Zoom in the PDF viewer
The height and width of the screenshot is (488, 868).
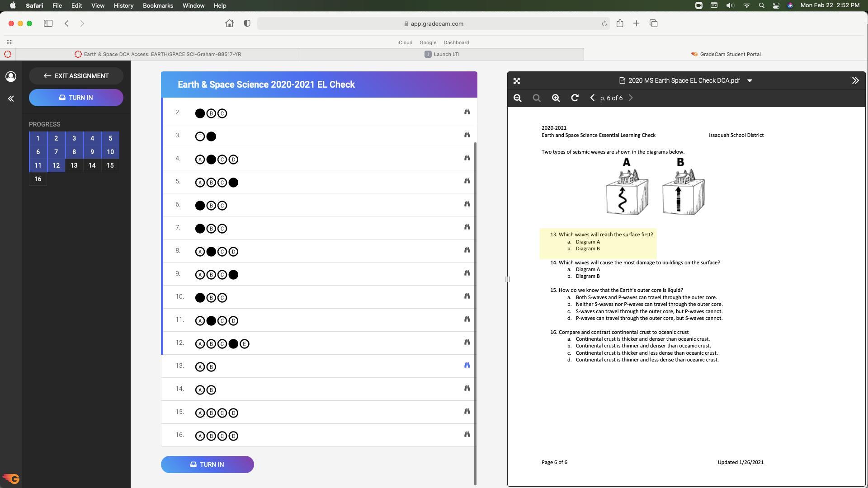pyautogui.click(x=556, y=98)
